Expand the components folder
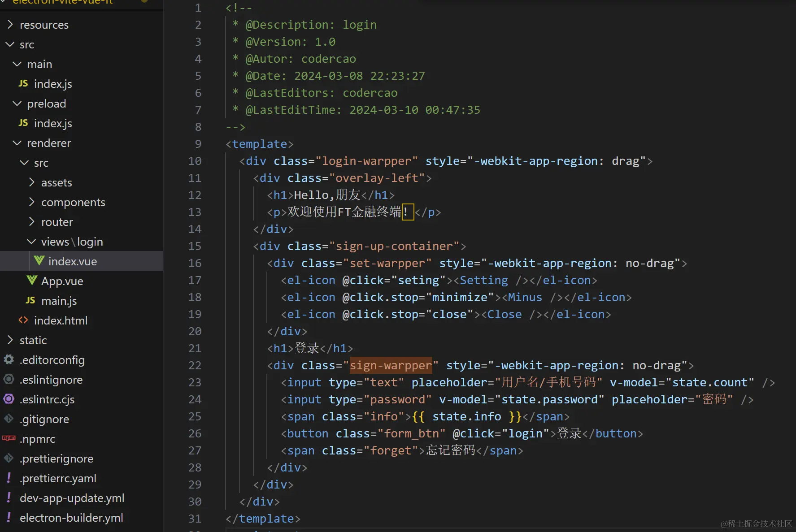796x532 pixels. coord(31,202)
